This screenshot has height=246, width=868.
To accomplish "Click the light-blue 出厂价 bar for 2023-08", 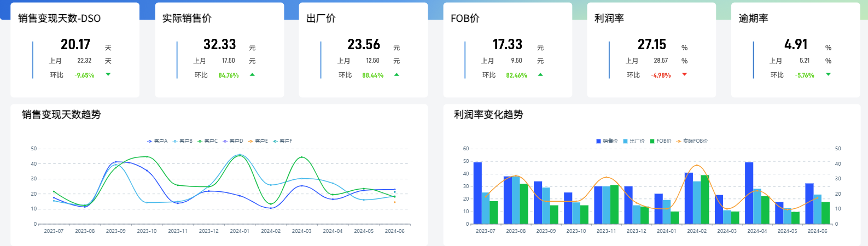I will (516, 200).
